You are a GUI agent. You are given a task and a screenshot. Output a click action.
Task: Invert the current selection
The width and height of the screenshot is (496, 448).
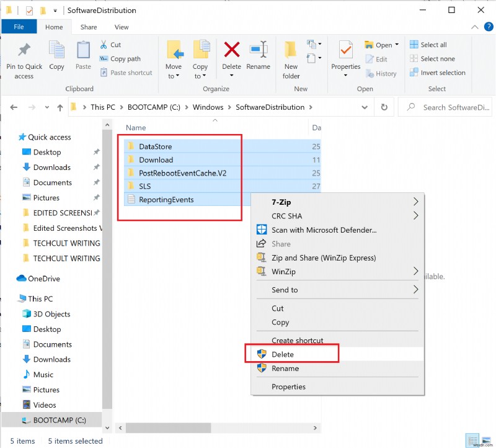tap(437, 73)
